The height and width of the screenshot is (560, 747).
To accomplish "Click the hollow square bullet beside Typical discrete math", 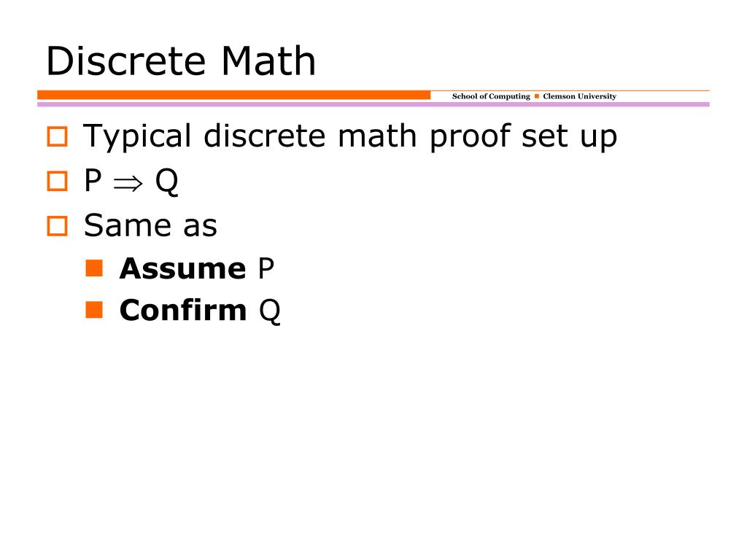I will coord(57,136).
